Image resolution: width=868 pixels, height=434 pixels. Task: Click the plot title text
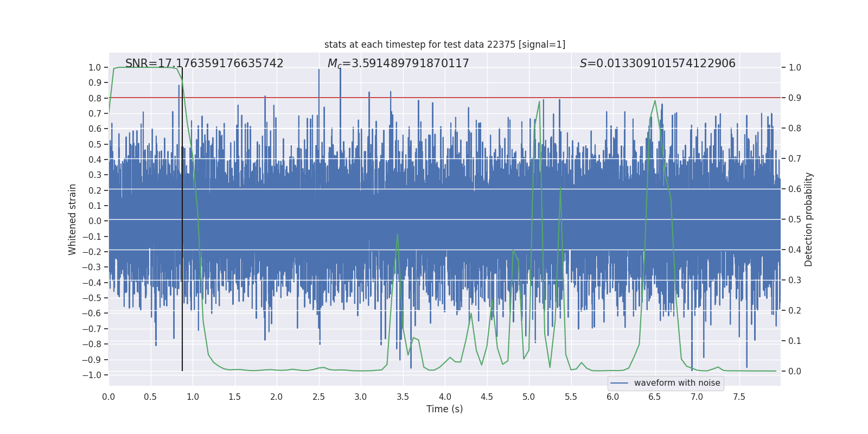(445, 44)
